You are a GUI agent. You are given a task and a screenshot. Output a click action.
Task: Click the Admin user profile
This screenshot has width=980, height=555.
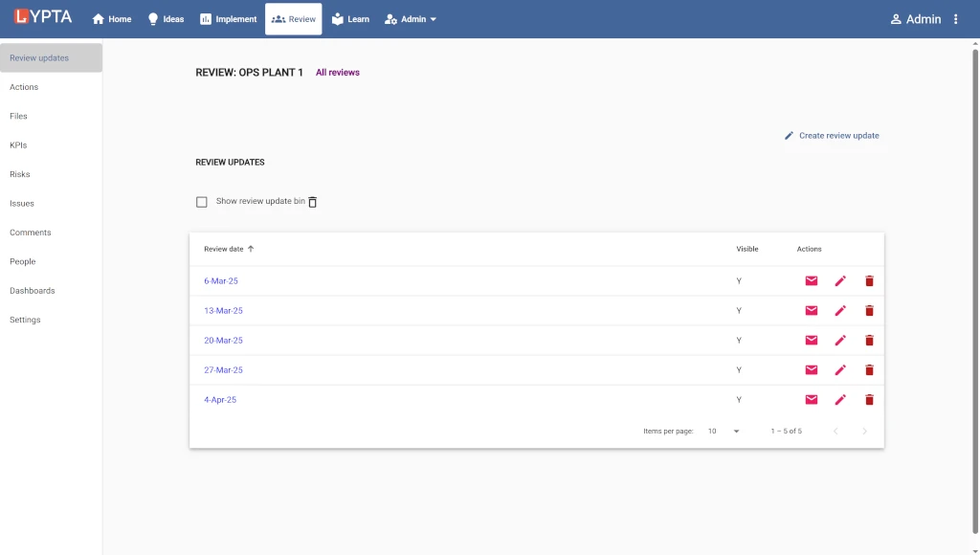coord(916,19)
